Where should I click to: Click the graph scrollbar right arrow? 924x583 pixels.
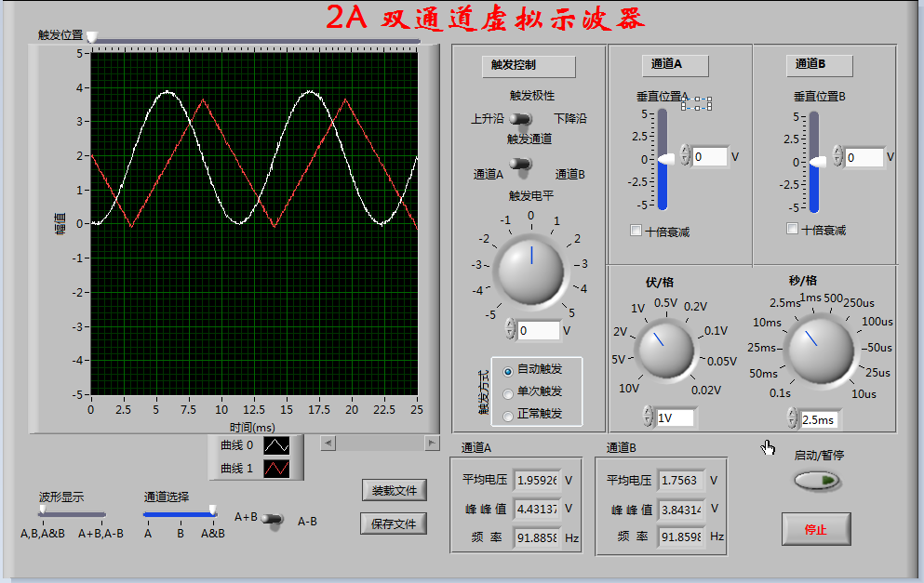[432, 443]
